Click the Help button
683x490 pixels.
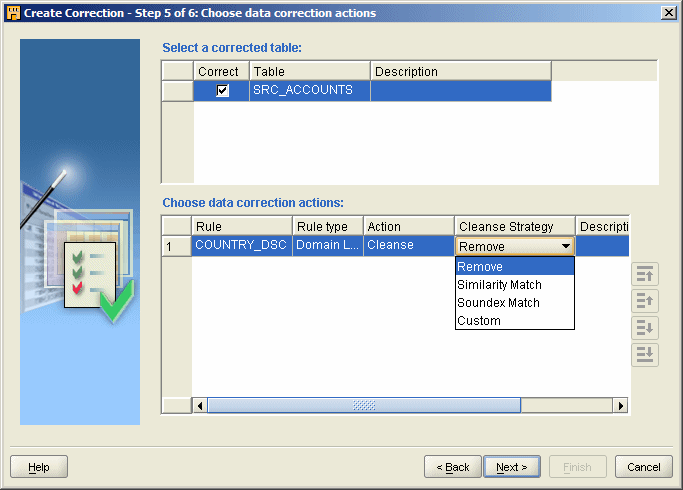point(39,467)
